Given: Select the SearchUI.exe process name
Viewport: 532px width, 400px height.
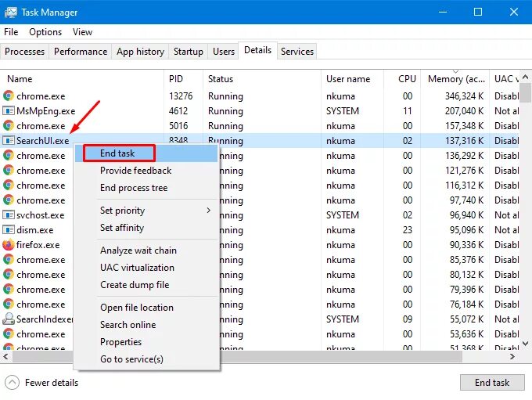Looking at the screenshot, I should (x=43, y=141).
